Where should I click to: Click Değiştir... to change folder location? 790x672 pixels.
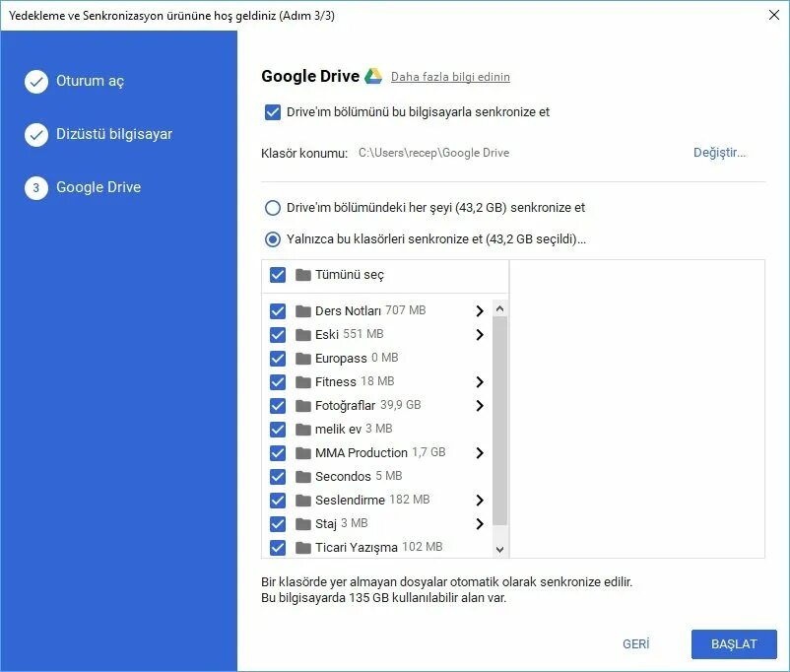click(x=719, y=153)
